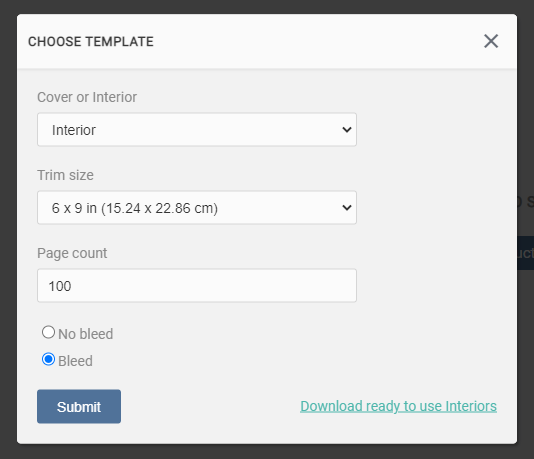Click the "Trim size" field label

coord(65,175)
